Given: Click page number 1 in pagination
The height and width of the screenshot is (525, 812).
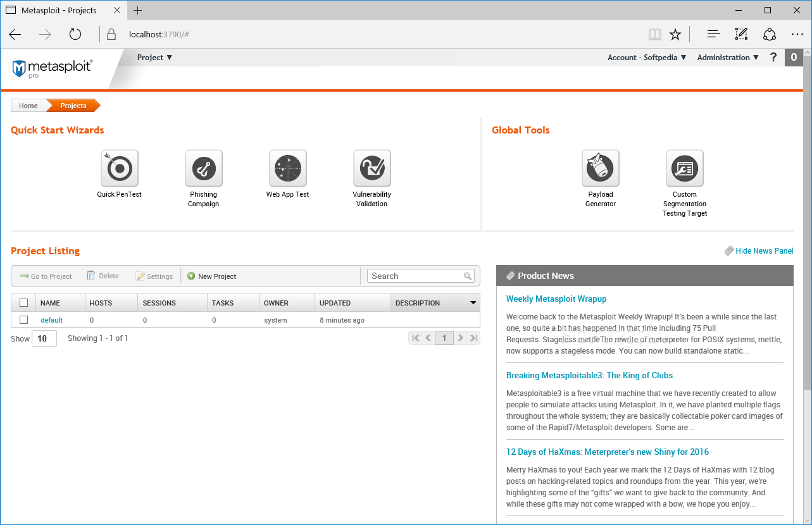Looking at the screenshot, I should point(444,338).
